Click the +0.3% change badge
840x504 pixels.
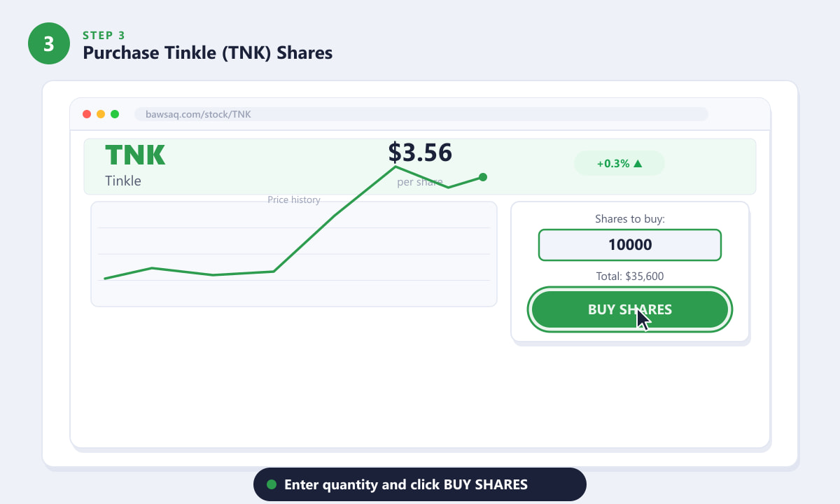click(619, 163)
